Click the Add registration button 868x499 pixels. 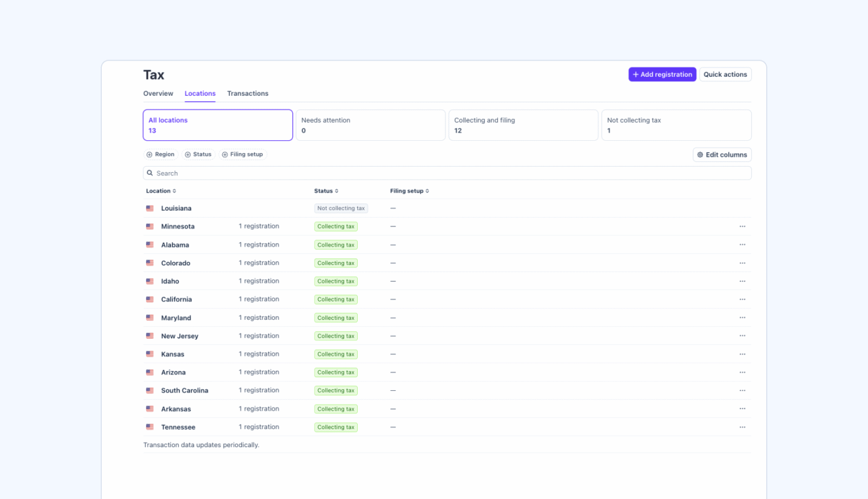click(x=662, y=74)
